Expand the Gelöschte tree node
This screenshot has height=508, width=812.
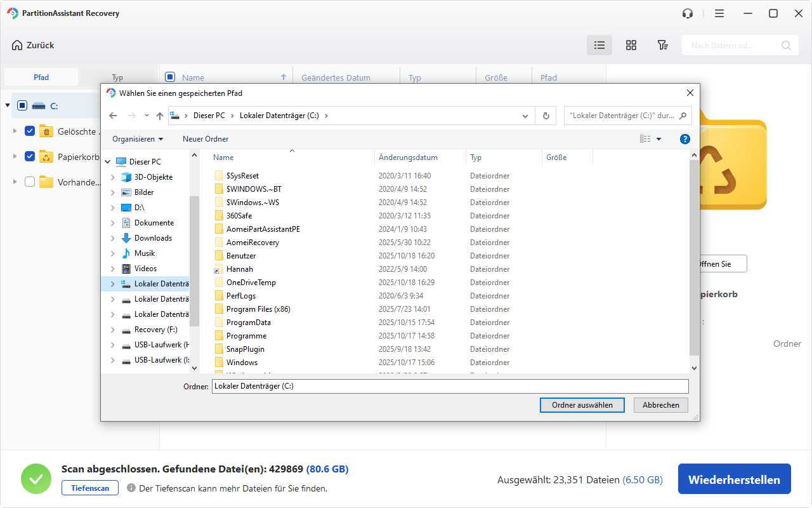pos(15,131)
